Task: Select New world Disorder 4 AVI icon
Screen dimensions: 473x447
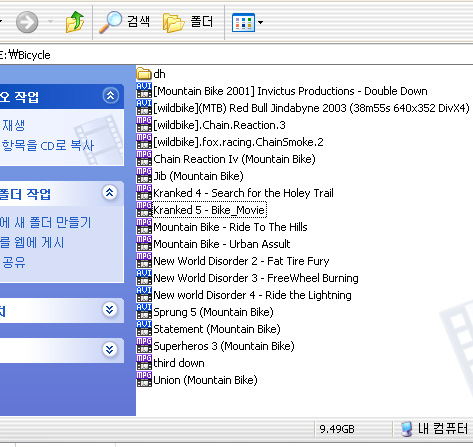Action: tap(144, 295)
